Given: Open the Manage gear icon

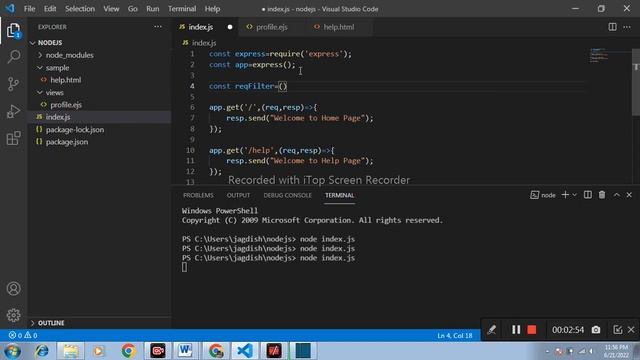Looking at the screenshot, I should click(x=13, y=315).
